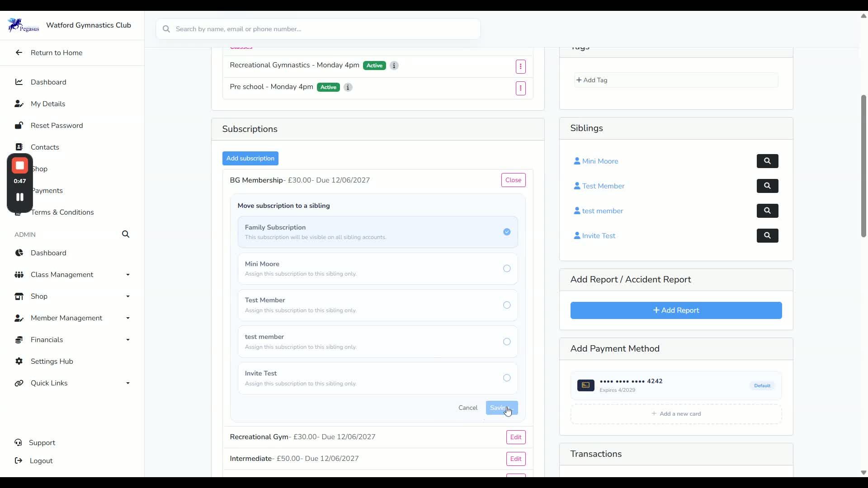This screenshot has width=868, height=488.
Task: Click the Return to Home arrow icon
Action: (x=19, y=52)
